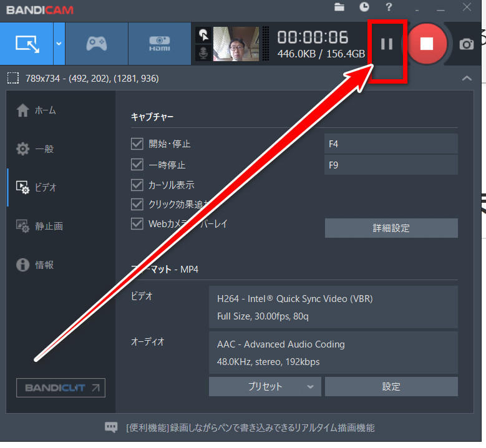Screen dimensions: 486x448
Task: Switch to HDMI device recording mode
Action: [159, 44]
